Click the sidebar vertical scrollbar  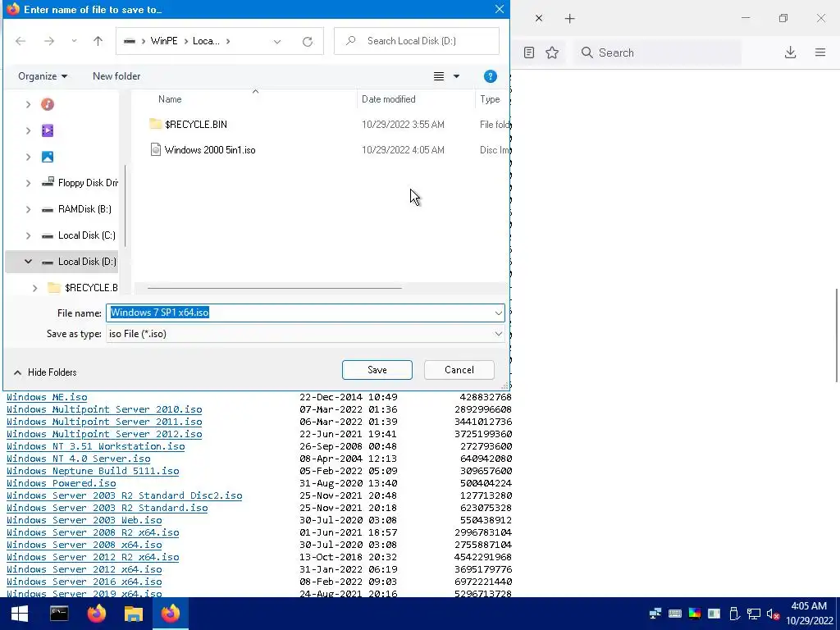click(x=126, y=206)
